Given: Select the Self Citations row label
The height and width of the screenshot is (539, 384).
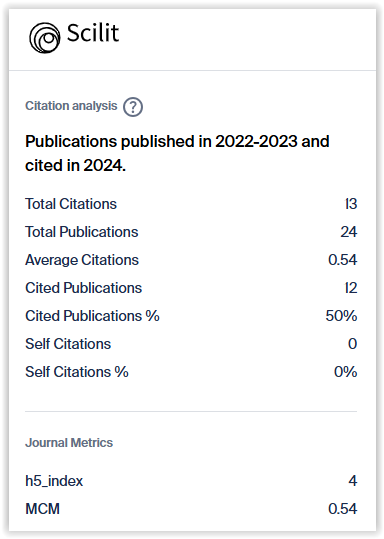Looking at the screenshot, I should pyautogui.click(x=68, y=344).
